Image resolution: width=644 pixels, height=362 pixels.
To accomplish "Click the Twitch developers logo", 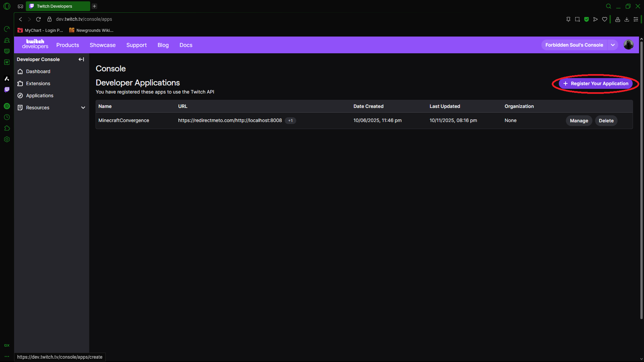I will coord(35,44).
